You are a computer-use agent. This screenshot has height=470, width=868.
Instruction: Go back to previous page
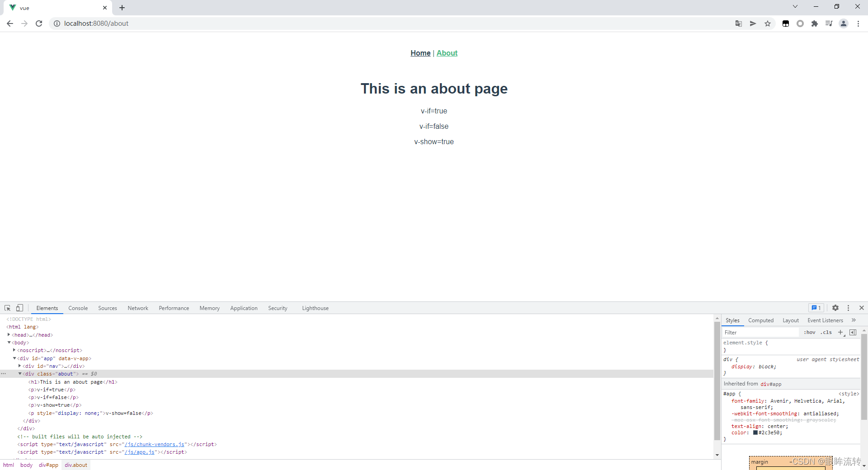point(10,23)
